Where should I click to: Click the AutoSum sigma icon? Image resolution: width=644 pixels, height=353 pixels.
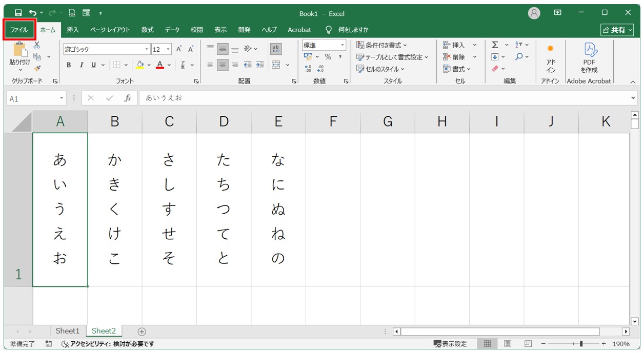tap(495, 45)
